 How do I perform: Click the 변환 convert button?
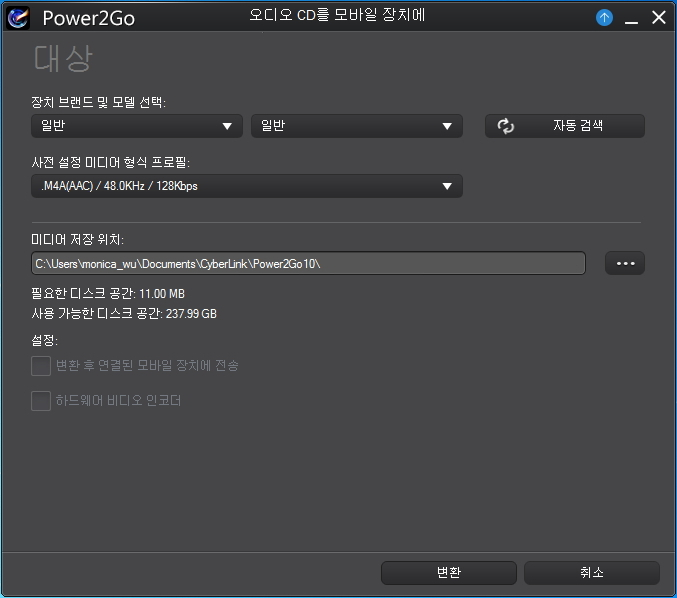(x=449, y=573)
